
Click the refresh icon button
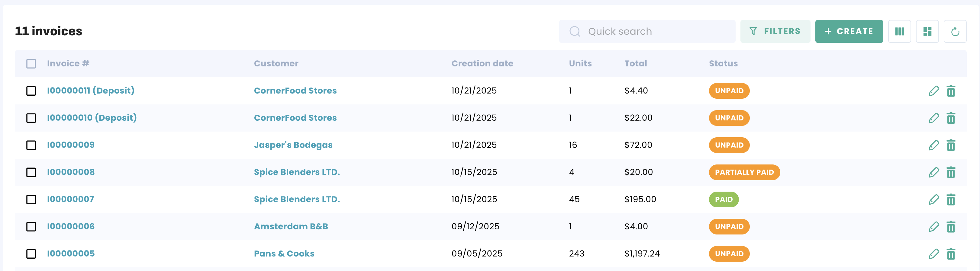pyautogui.click(x=955, y=32)
